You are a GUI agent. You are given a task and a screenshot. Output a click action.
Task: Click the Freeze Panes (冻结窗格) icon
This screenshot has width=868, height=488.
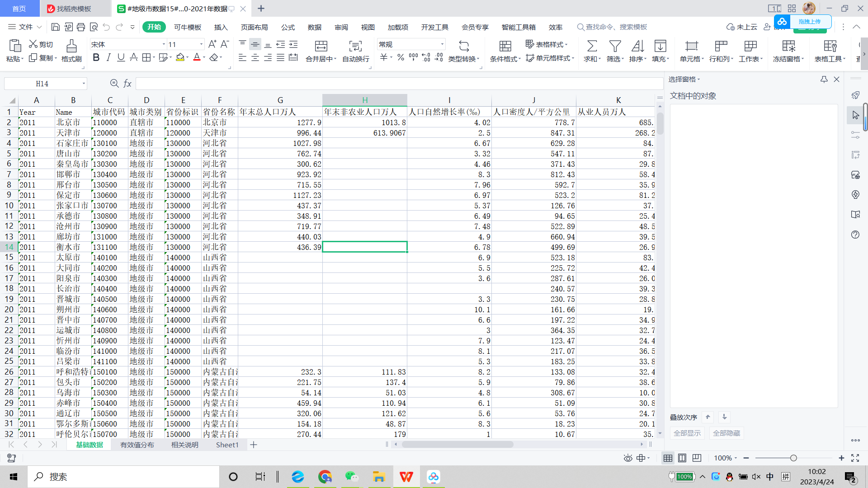(x=788, y=46)
